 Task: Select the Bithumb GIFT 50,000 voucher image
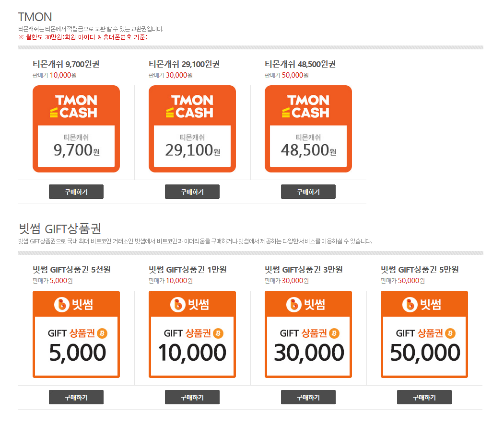tap(424, 334)
